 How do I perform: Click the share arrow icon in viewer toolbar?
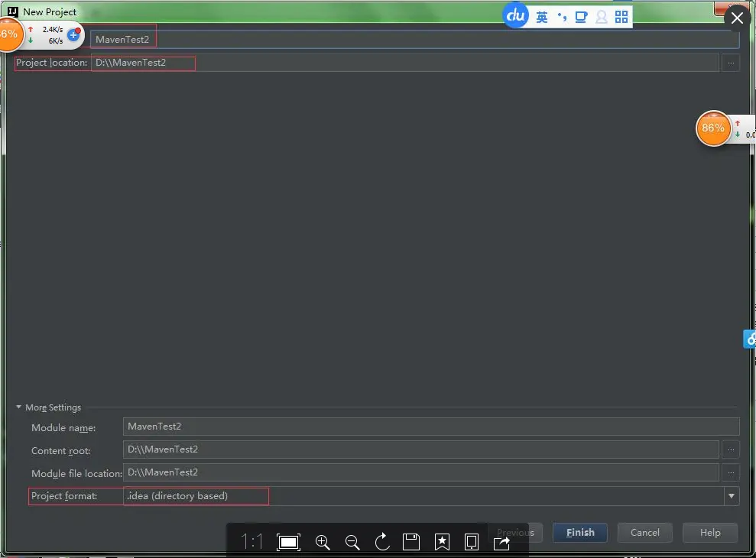tap(502, 543)
